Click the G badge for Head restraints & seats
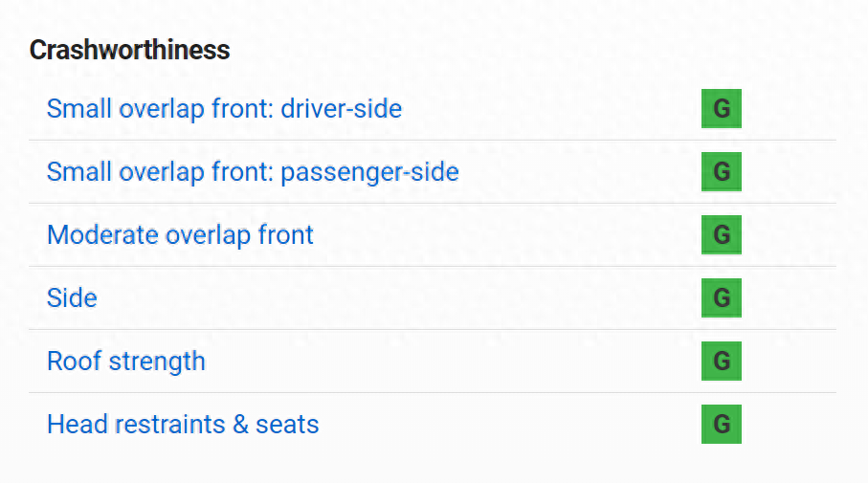 click(x=721, y=425)
